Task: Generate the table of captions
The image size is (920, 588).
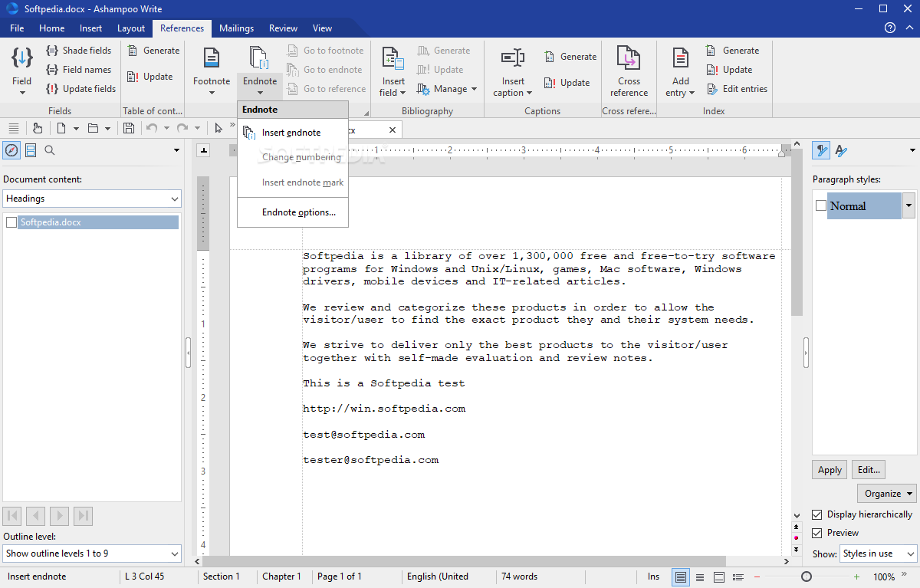Action: point(570,57)
